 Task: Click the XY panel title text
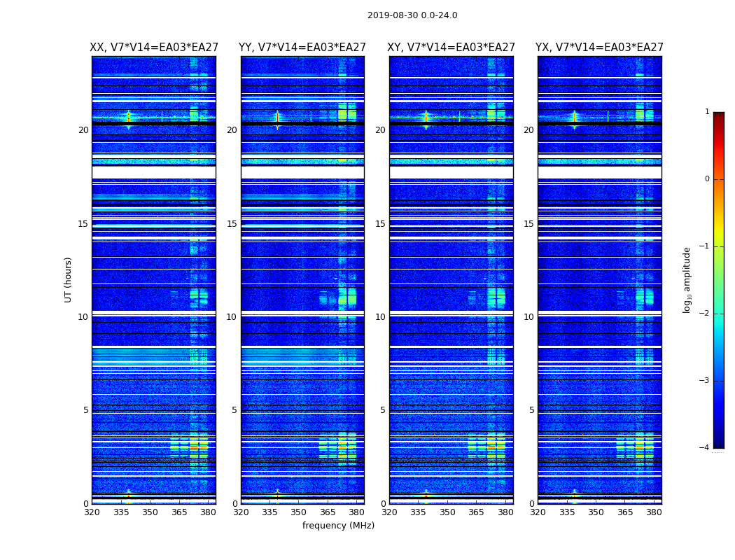pyautogui.click(x=451, y=48)
